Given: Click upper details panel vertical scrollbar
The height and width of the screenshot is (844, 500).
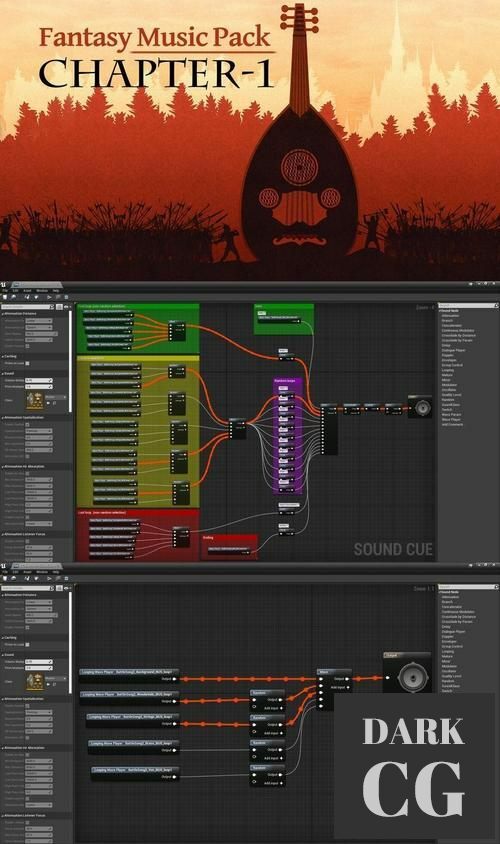Looking at the screenshot, I should [71, 361].
